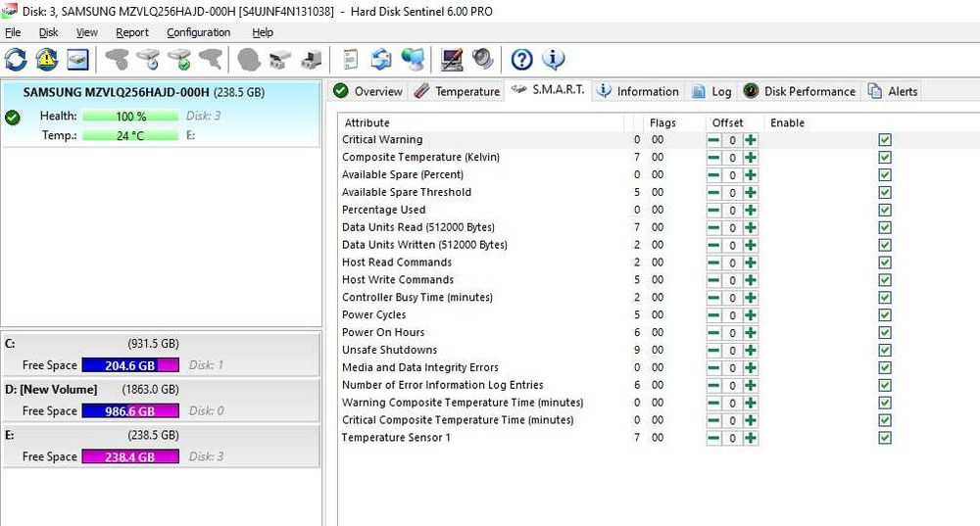Click the speaker sound toolbar icon
980x526 pixels.
(x=482, y=60)
